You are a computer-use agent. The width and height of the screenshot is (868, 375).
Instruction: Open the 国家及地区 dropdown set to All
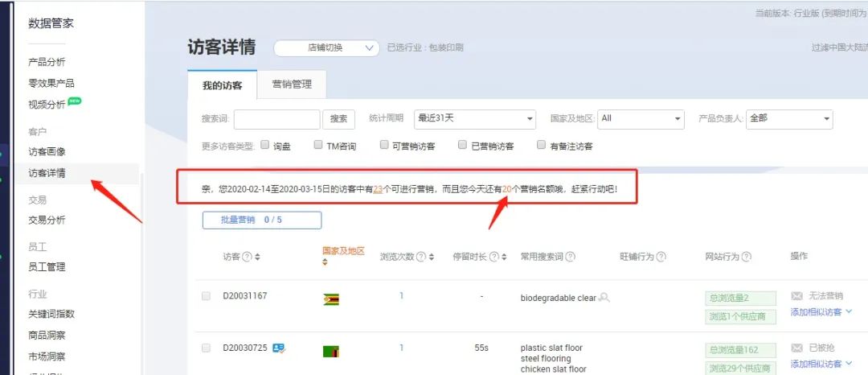(x=641, y=119)
